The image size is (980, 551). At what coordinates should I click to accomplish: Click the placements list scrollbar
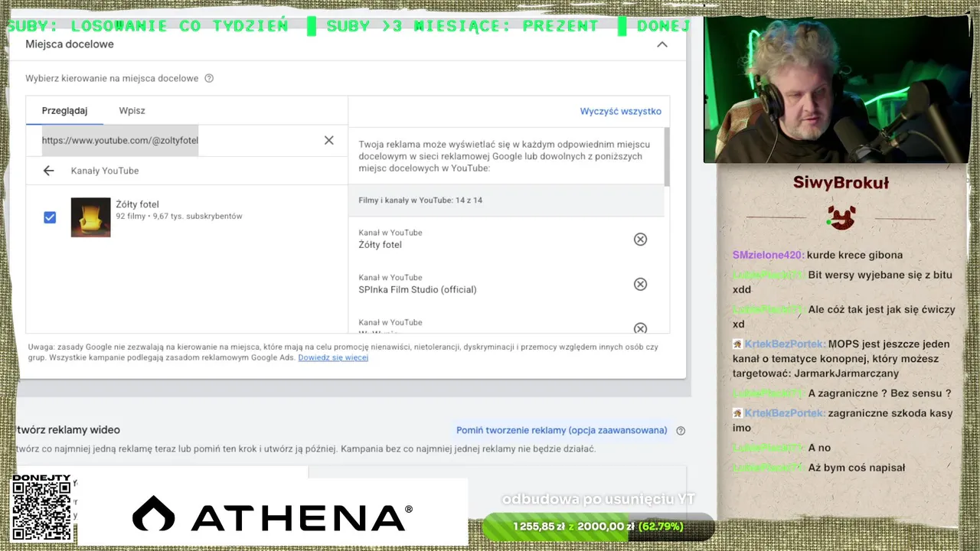click(x=666, y=157)
